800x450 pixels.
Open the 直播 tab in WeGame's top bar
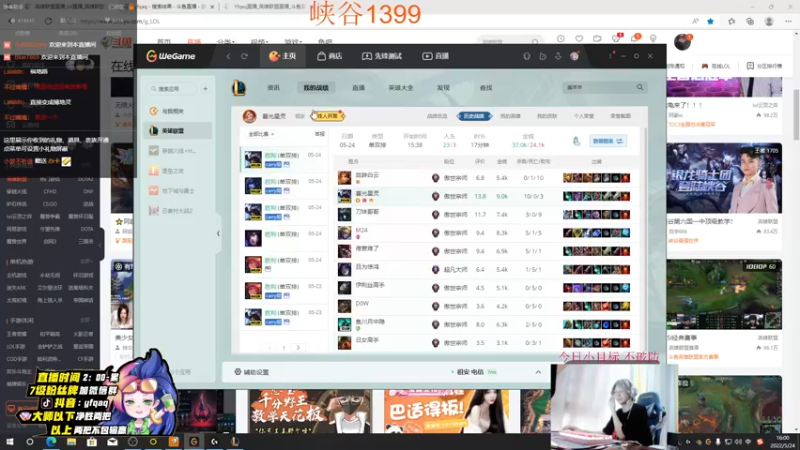click(x=436, y=56)
